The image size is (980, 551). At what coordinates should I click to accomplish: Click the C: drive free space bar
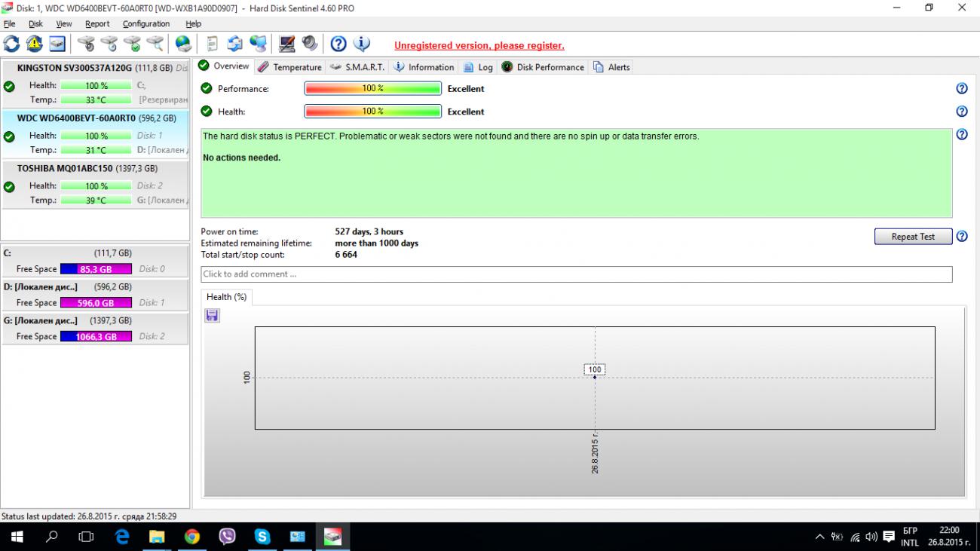pyautogui.click(x=96, y=269)
